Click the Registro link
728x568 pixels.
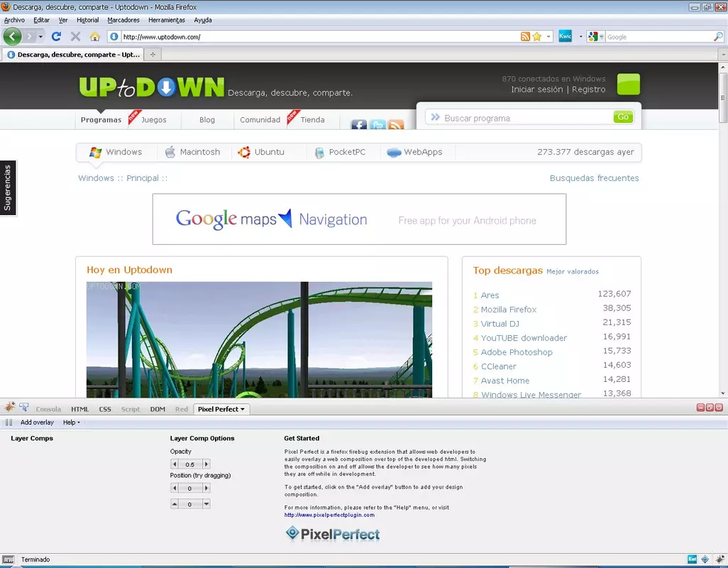(589, 89)
